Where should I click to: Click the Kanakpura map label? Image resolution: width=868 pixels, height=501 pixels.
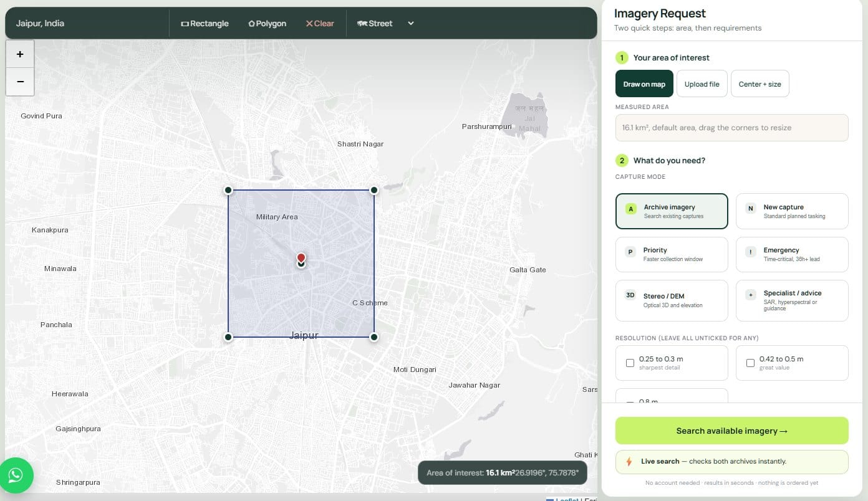click(x=50, y=230)
